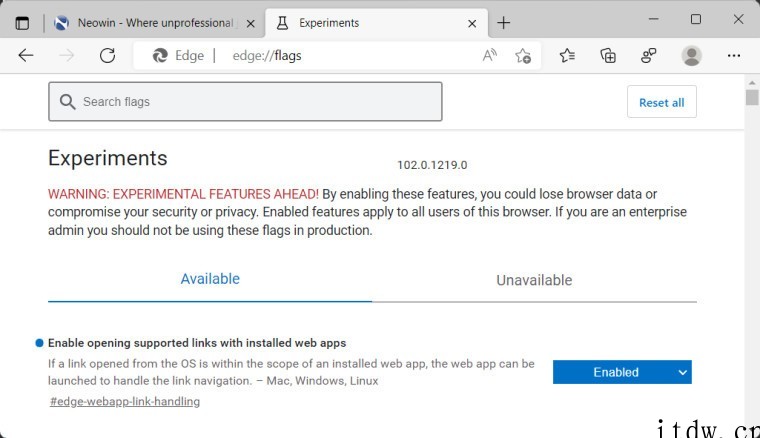Open Settings and more ellipsis menu
Screen dimensions: 760x438
coord(734,56)
